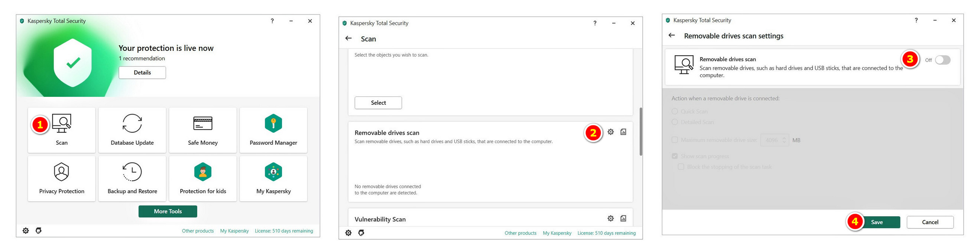Open Backup and Restore

[132, 178]
